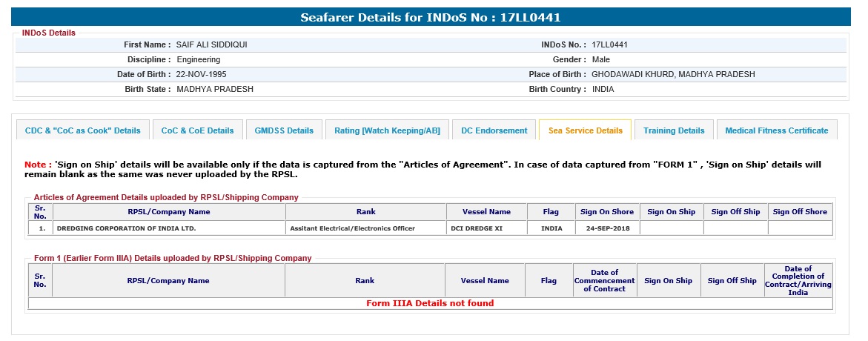Switch to the CoC & CoE Details tab

197,130
